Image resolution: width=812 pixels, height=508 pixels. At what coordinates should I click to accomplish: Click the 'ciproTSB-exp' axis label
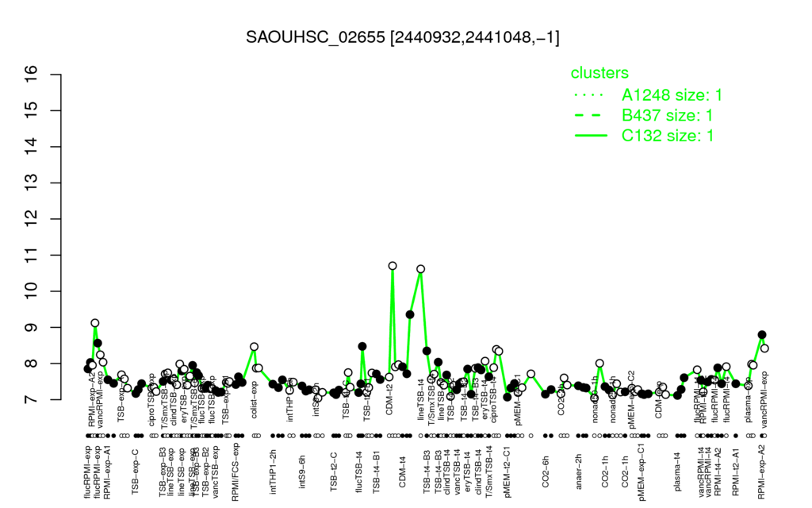click(151, 399)
